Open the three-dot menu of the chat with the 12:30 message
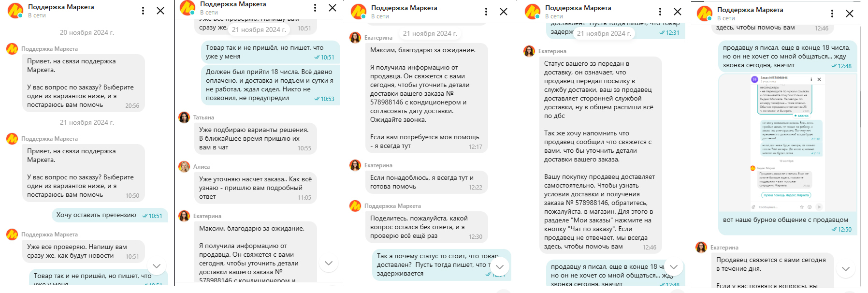The height and width of the screenshot is (293, 868). click(x=486, y=12)
